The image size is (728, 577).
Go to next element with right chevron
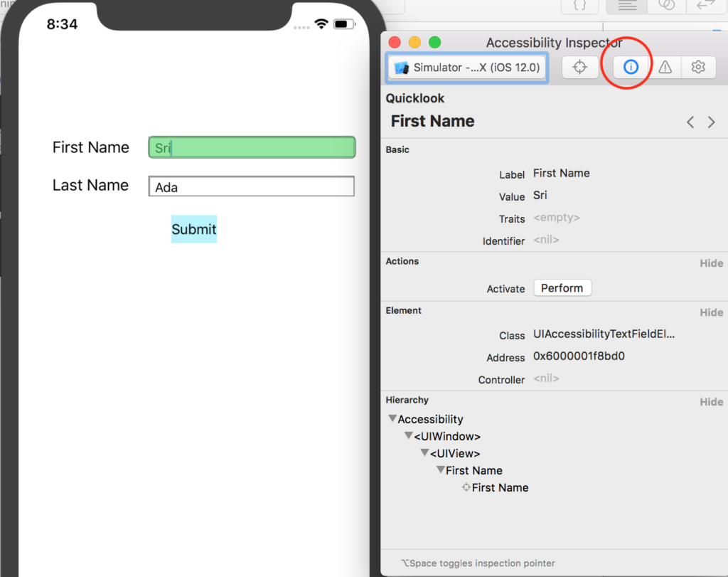point(711,122)
